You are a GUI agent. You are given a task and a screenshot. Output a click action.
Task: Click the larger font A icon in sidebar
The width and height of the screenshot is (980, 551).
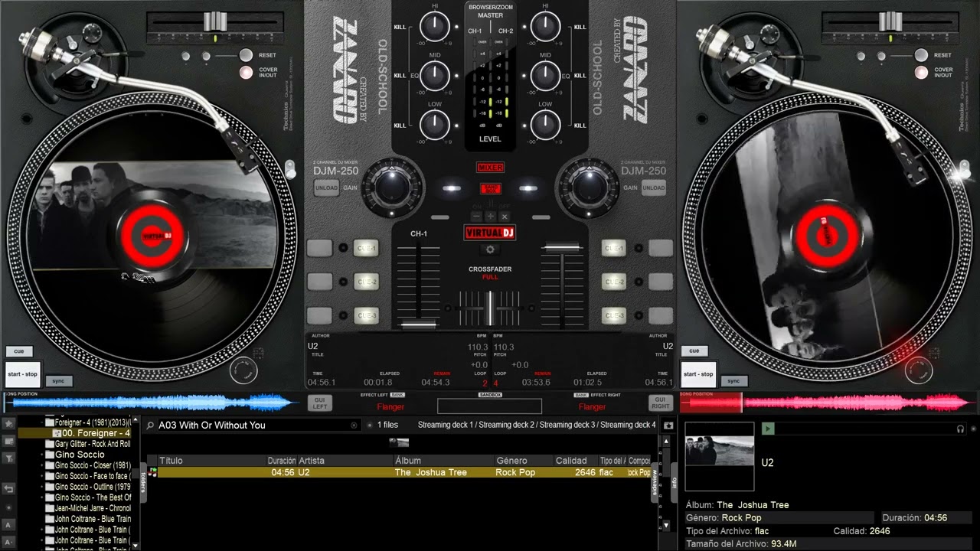pyautogui.click(x=8, y=525)
